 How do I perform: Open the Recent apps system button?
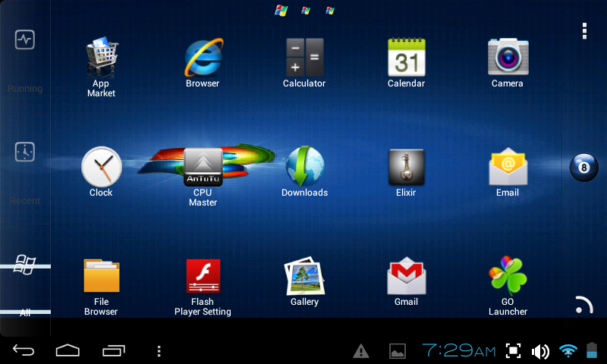[x=114, y=350]
